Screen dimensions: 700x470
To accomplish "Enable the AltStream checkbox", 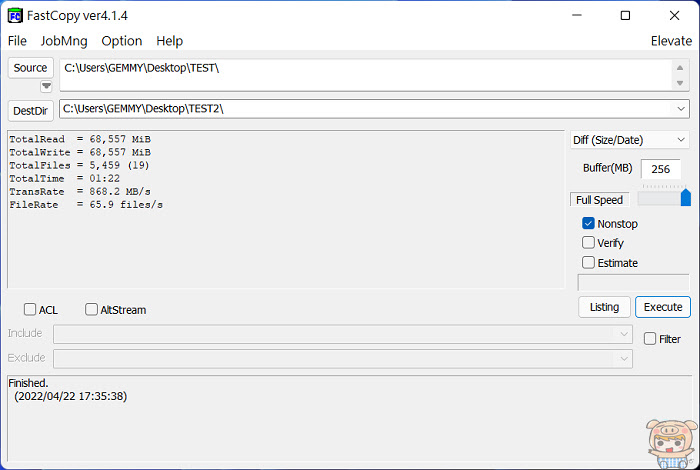I will click(91, 309).
